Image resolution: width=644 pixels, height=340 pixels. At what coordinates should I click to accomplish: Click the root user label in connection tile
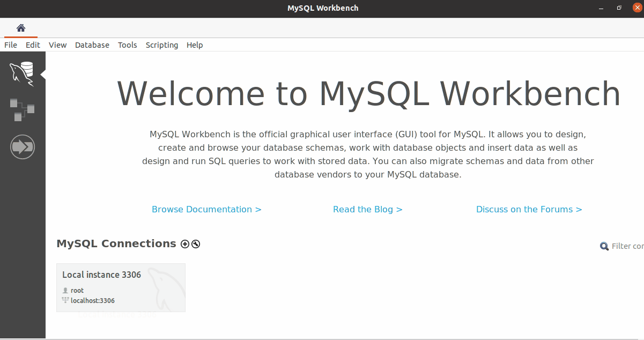click(x=77, y=290)
